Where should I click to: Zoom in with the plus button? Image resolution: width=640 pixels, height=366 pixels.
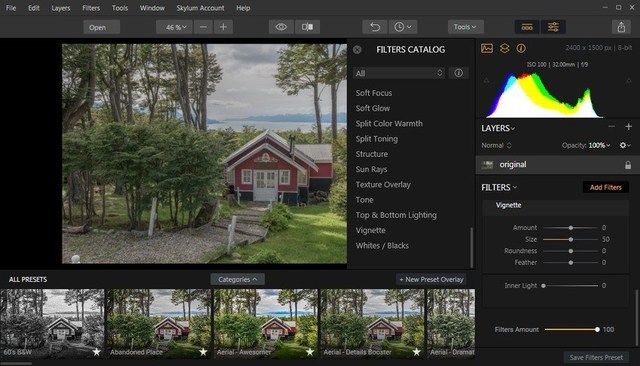[x=223, y=27]
